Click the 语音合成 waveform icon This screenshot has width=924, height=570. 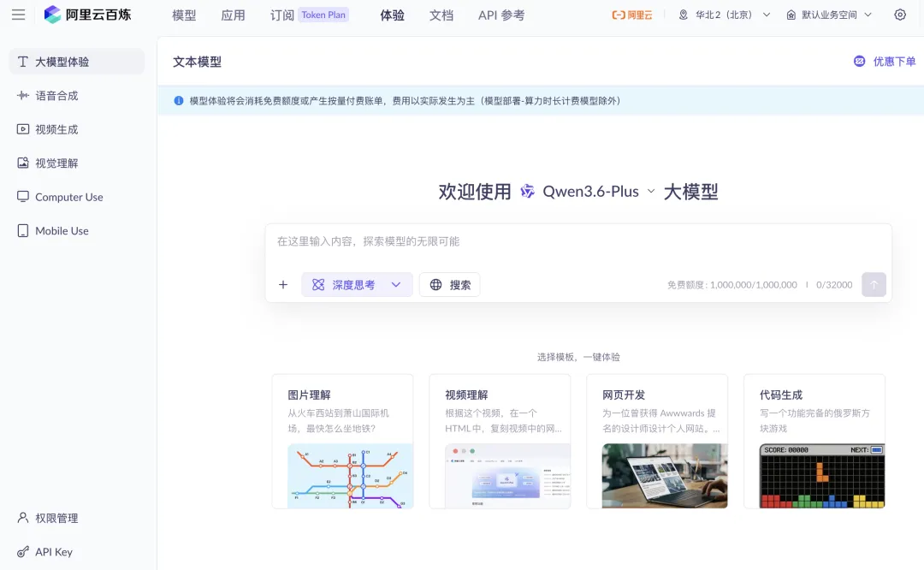pos(23,96)
